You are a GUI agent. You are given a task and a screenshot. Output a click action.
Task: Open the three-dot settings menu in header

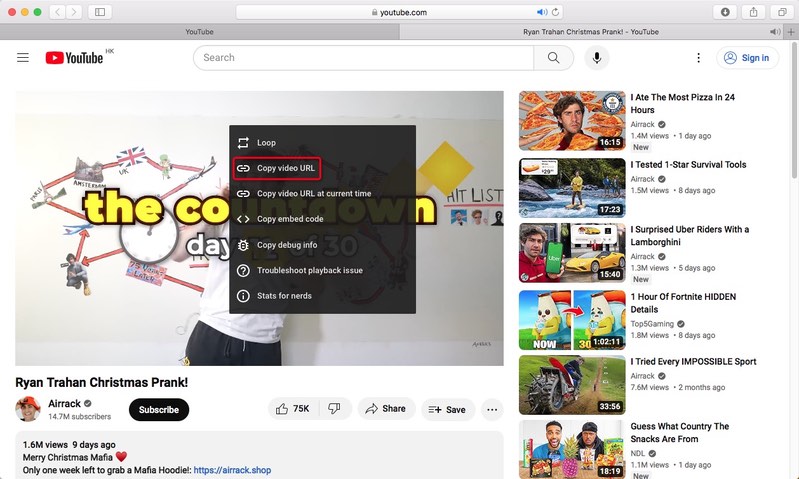699,58
